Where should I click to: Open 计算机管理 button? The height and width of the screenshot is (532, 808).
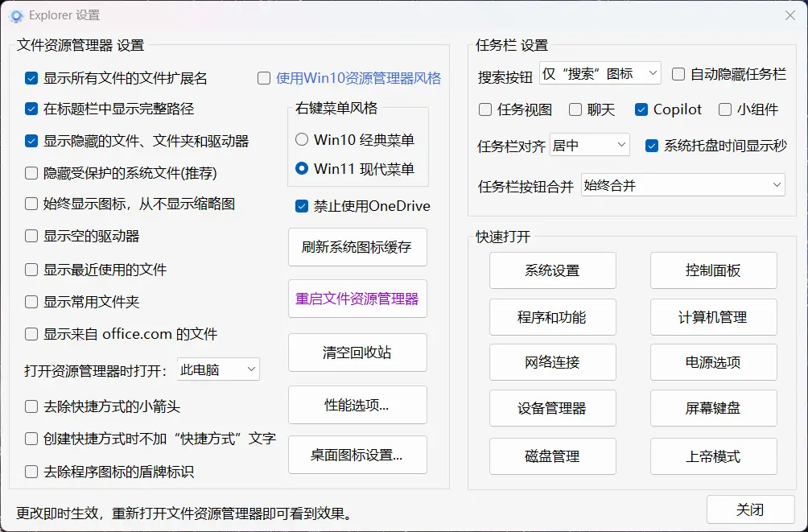point(713,317)
